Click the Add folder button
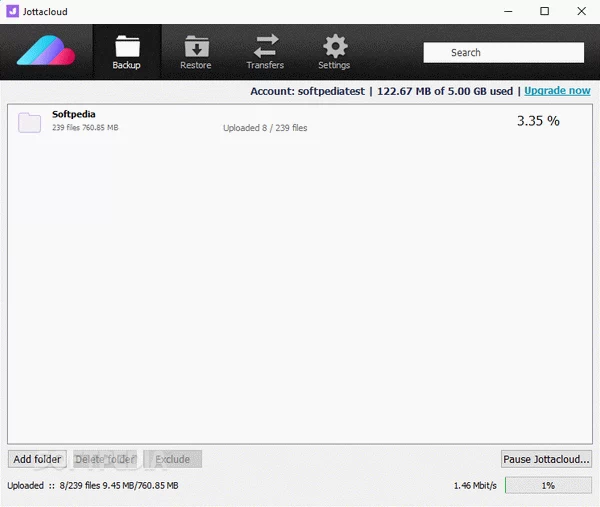Image resolution: width=600 pixels, height=507 pixels. tap(37, 459)
